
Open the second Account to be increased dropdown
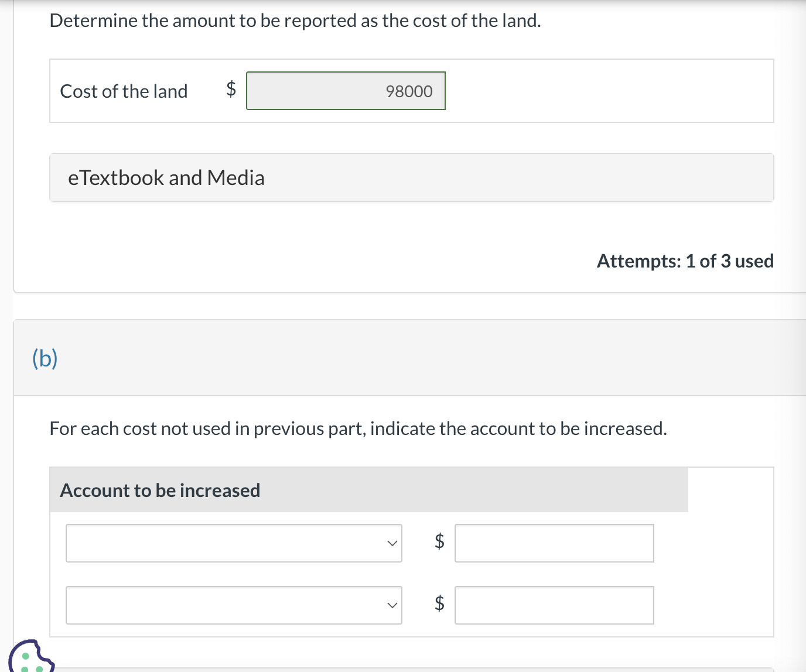tap(233, 605)
